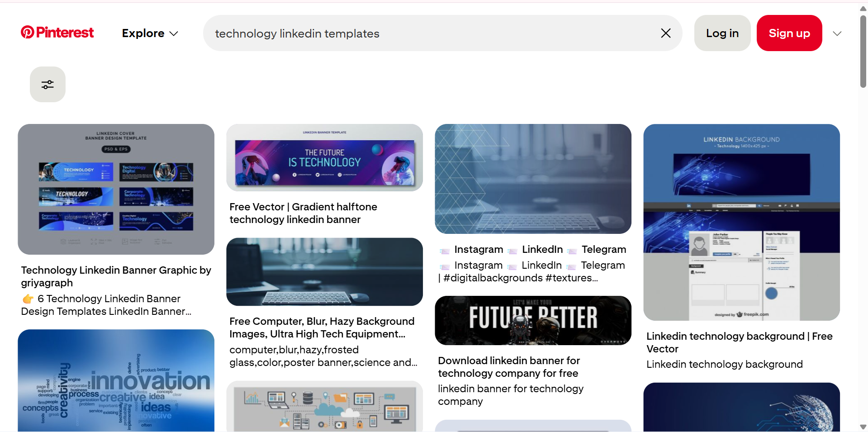The height and width of the screenshot is (432, 868).
Task: Click the Telegram icon in the pin description
Action: pos(572,249)
